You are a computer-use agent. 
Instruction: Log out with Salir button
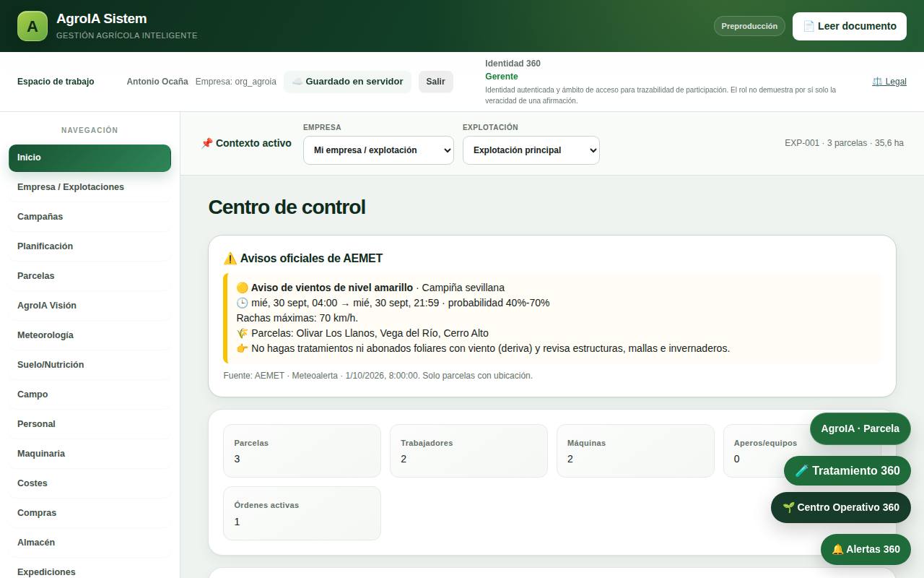436,82
